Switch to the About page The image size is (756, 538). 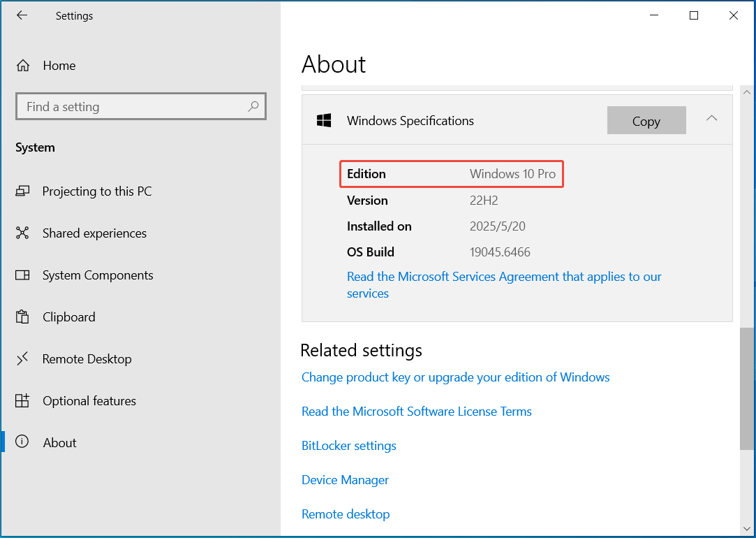(59, 442)
